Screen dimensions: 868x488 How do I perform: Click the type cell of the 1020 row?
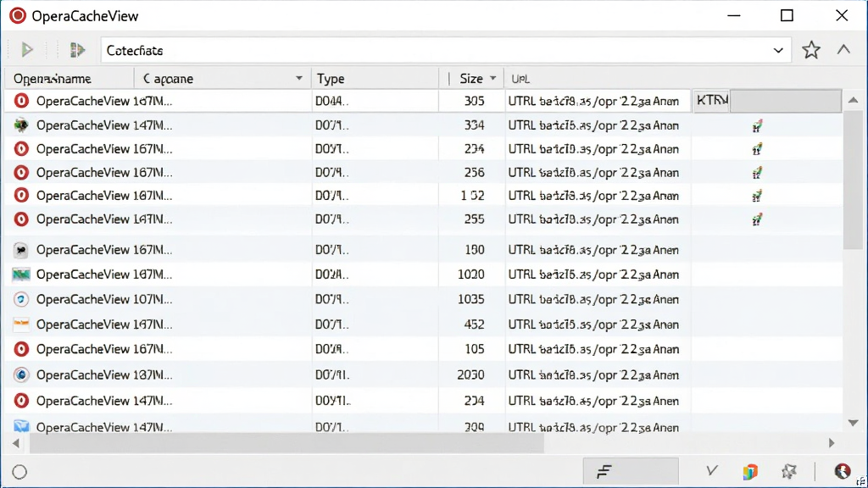tap(332, 274)
